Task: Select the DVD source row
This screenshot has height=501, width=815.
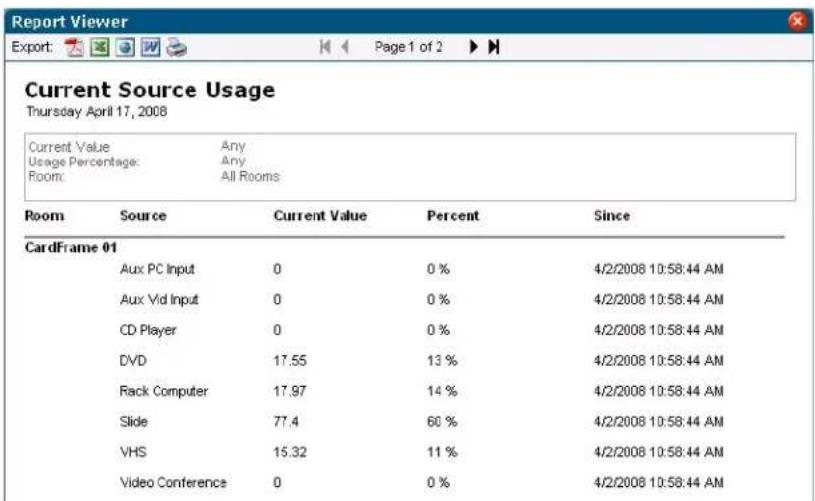Action: (133, 361)
